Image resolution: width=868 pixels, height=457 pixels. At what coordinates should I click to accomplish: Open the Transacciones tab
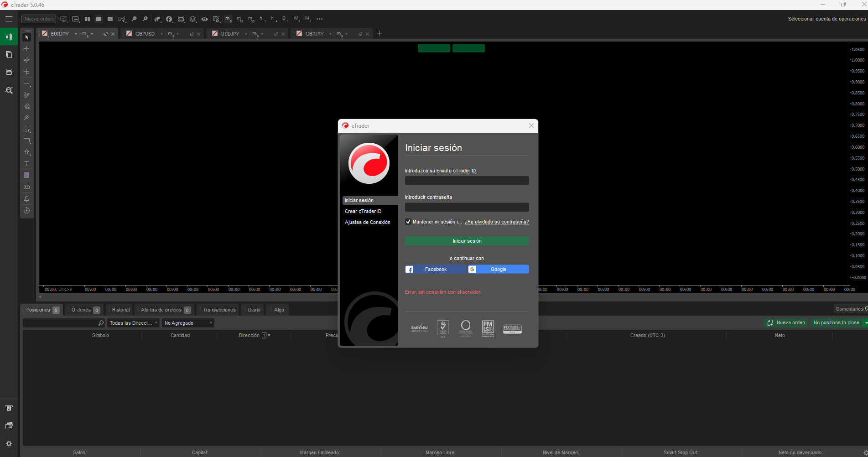coord(218,310)
